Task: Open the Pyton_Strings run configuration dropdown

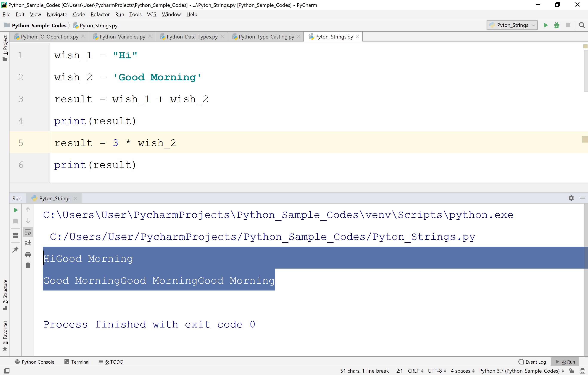Action: 511,25
